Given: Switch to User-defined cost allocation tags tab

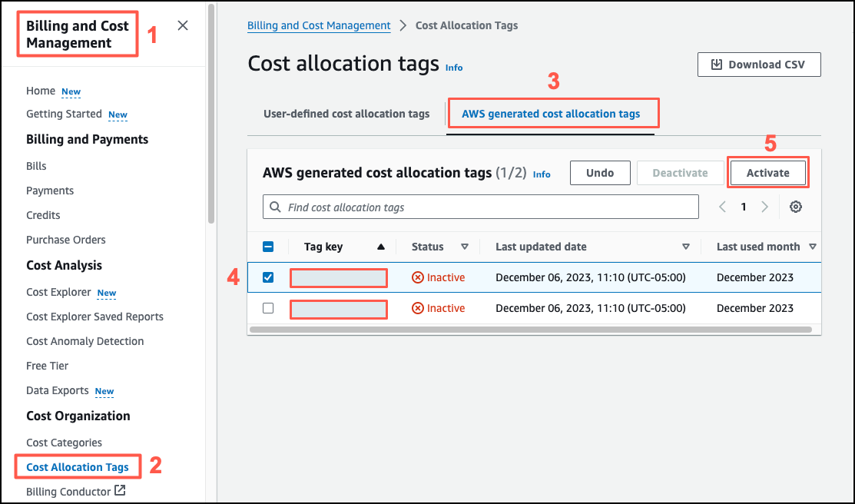Looking at the screenshot, I should (346, 113).
